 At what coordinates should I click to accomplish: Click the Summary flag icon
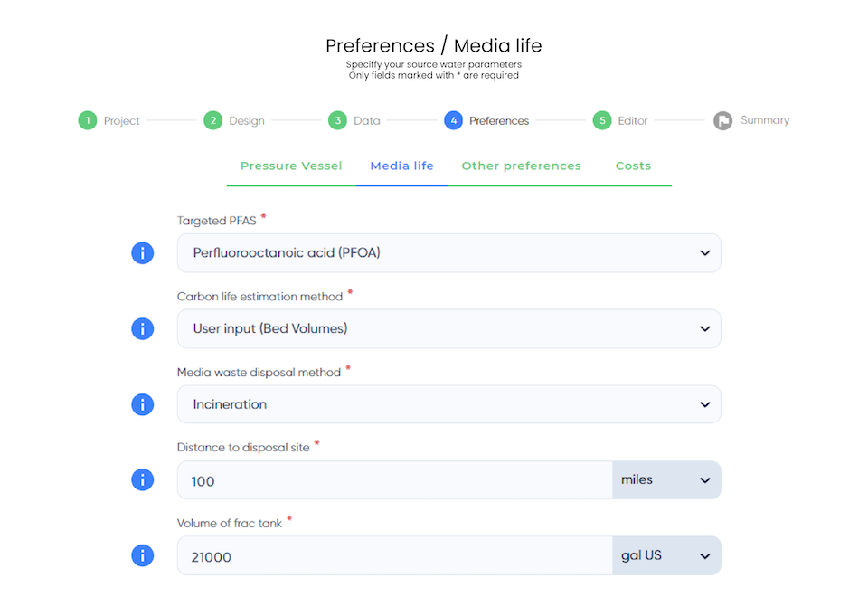tap(722, 120)
